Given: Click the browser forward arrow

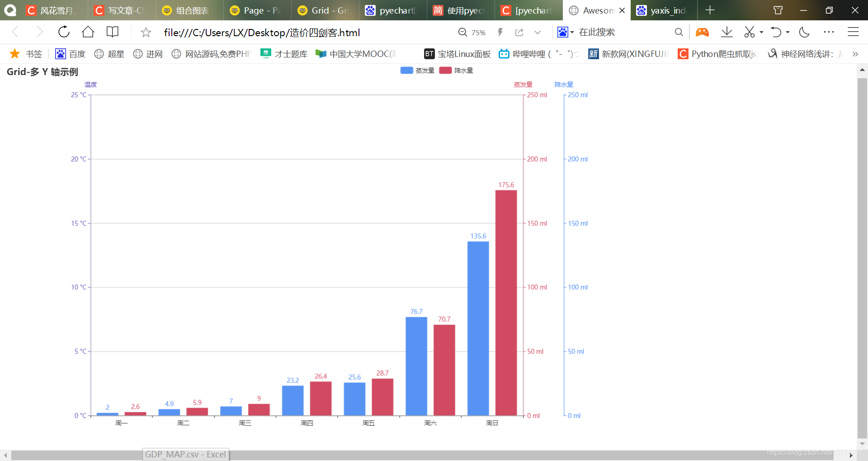Looking at the screenshot, I should 39,32.
